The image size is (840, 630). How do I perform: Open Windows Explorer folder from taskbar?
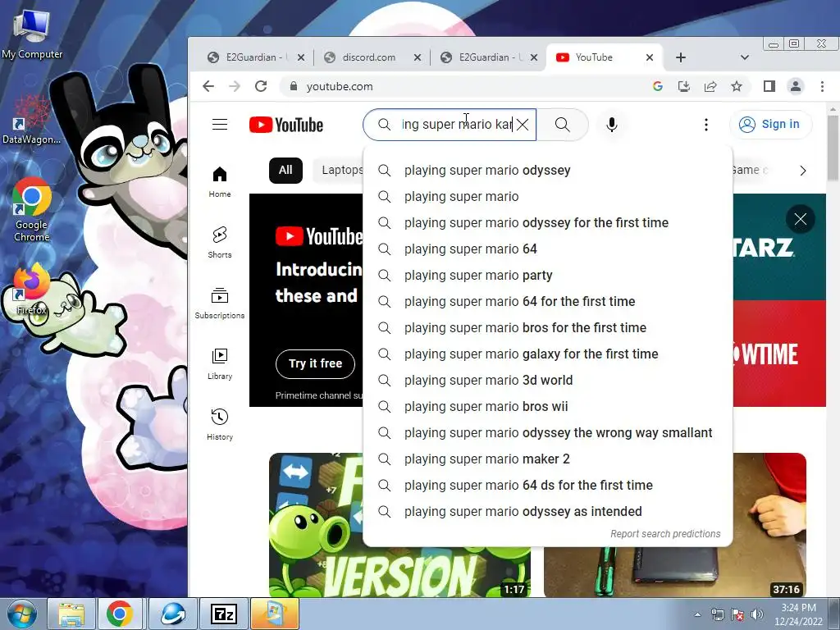[x=71, y=614]
